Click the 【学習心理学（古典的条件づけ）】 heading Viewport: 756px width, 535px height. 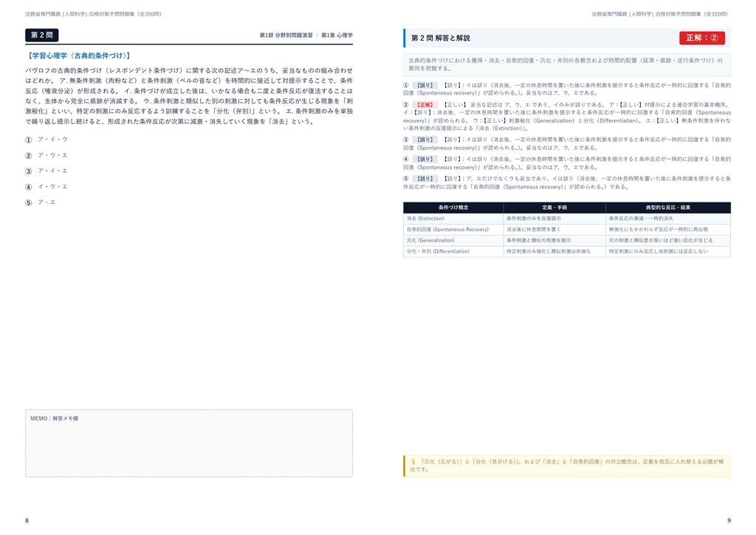coord(78,56)
